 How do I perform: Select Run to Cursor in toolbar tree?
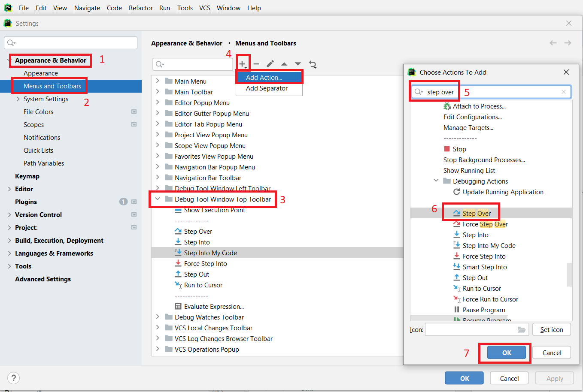coord(203,285)
